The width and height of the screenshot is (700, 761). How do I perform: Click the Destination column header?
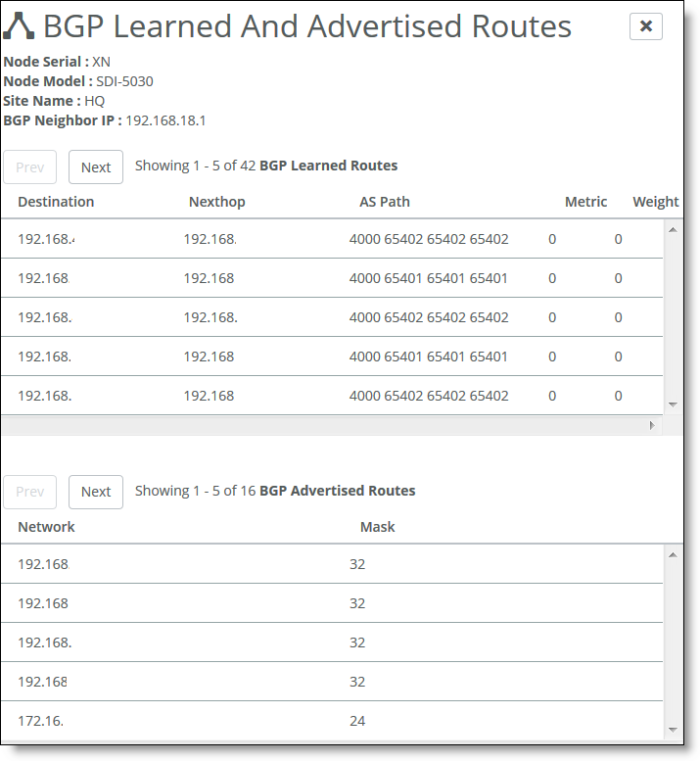56,202
